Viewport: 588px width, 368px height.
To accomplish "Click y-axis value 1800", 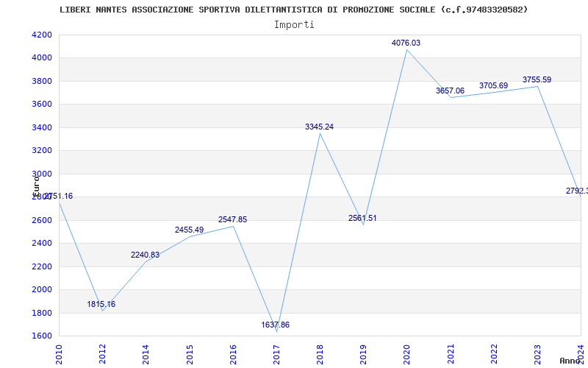I will (x=42, y=314).
